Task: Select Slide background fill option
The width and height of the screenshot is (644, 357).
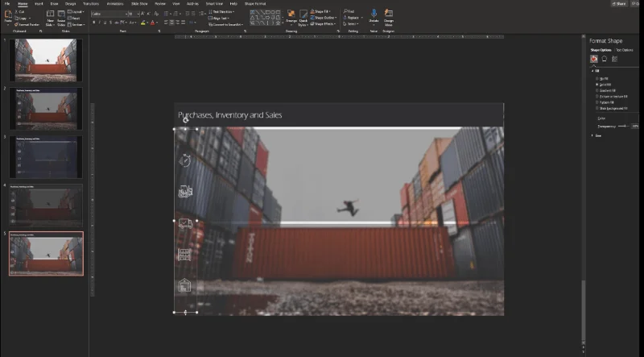Action: 612,108
